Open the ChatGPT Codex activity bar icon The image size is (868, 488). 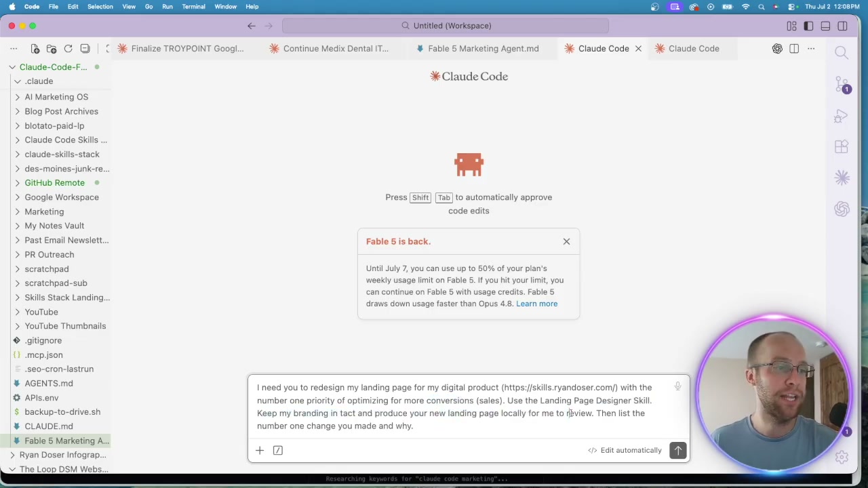[842, 209]
